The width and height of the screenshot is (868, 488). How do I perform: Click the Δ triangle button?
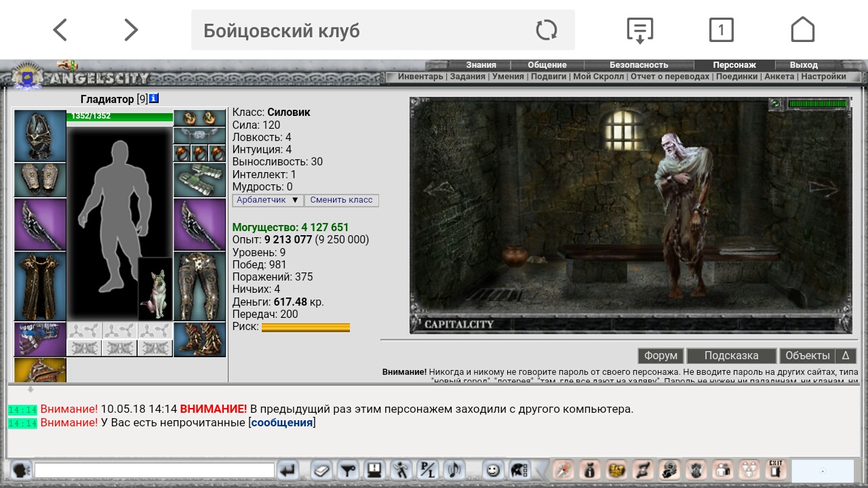click(846, 356)
